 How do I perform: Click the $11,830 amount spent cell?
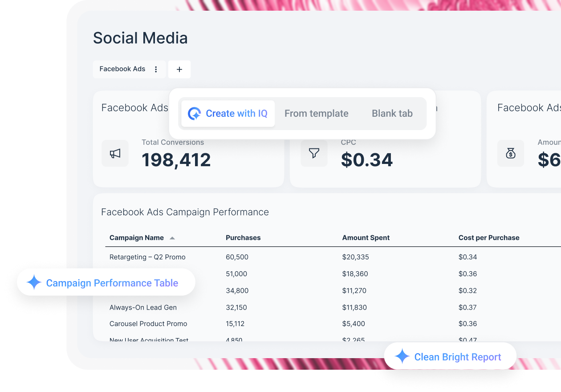[x=355, y=307]
